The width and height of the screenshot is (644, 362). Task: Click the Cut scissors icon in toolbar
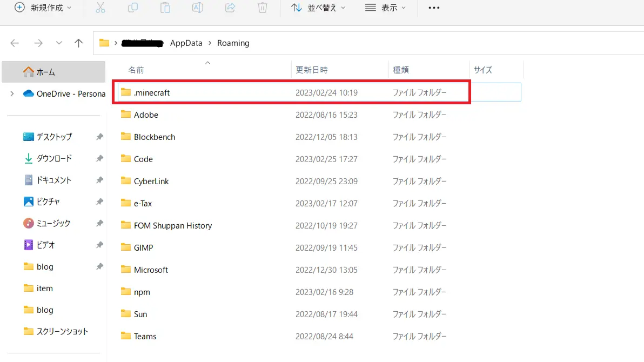click(100, 8)
